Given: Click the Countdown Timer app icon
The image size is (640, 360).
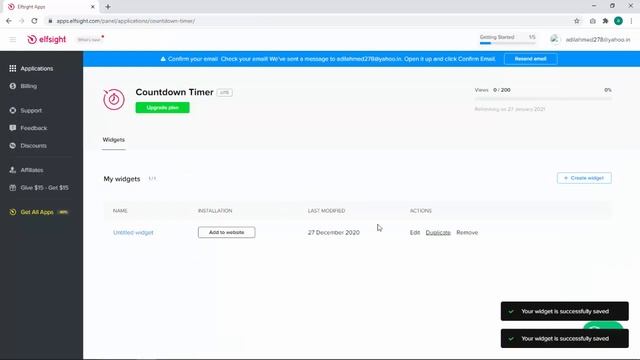Looking at the screenshot, I should (114, 99).
